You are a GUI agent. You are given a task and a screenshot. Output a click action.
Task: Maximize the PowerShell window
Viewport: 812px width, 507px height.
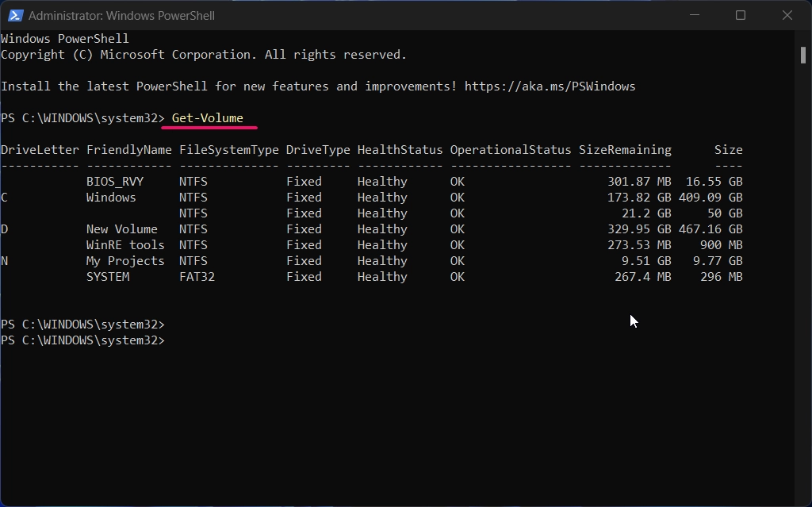coord(741,15)
